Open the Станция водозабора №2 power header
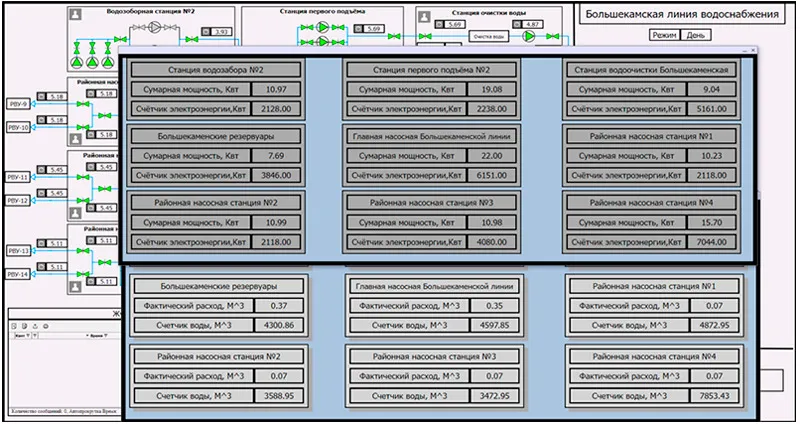Viewport: 800px width, 424px height. click(x=214, y=70)
